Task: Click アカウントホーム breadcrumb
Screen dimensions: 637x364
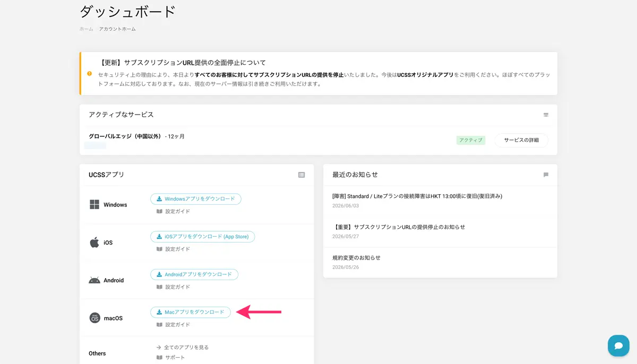Action: pyautogui.click(x=117, y=29)
